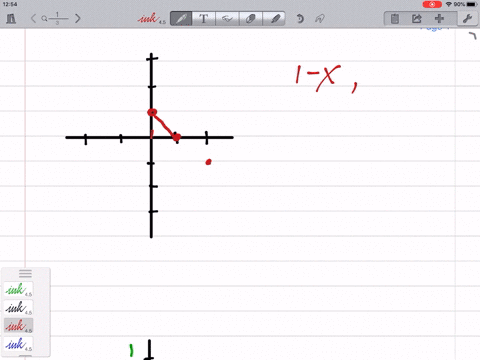Screen dimensions: 480x360
Task: Open the wrench settings tool
Action: [x=467, y=18]
